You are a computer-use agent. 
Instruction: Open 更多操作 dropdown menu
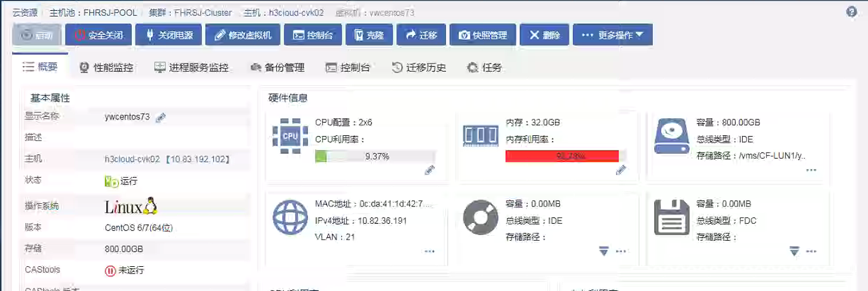point(612,35)
